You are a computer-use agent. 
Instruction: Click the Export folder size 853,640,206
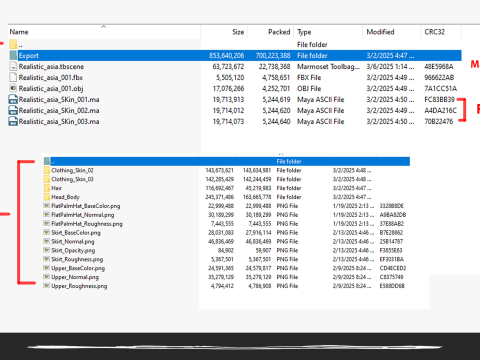click(x=227, y=56)
